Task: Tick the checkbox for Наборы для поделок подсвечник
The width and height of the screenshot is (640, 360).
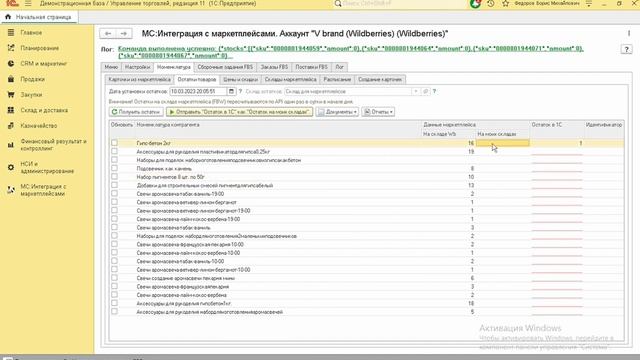Action: click(x=114, y=160)
